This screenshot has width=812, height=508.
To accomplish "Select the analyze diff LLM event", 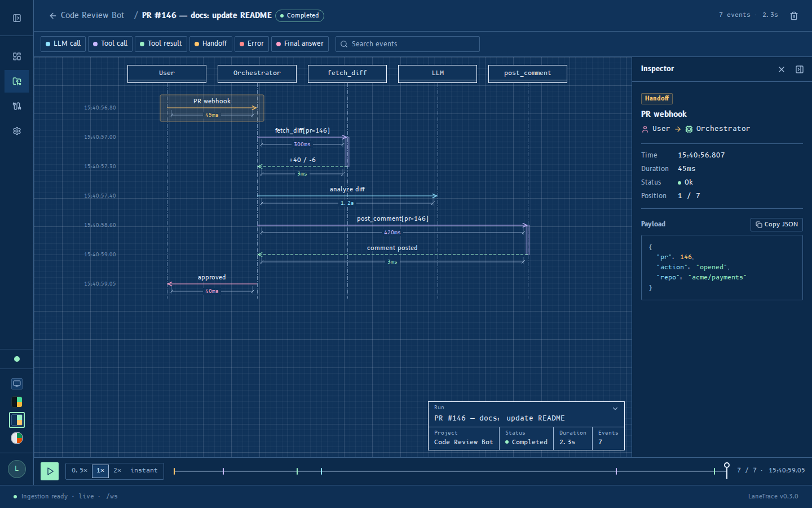I will 347,196.
